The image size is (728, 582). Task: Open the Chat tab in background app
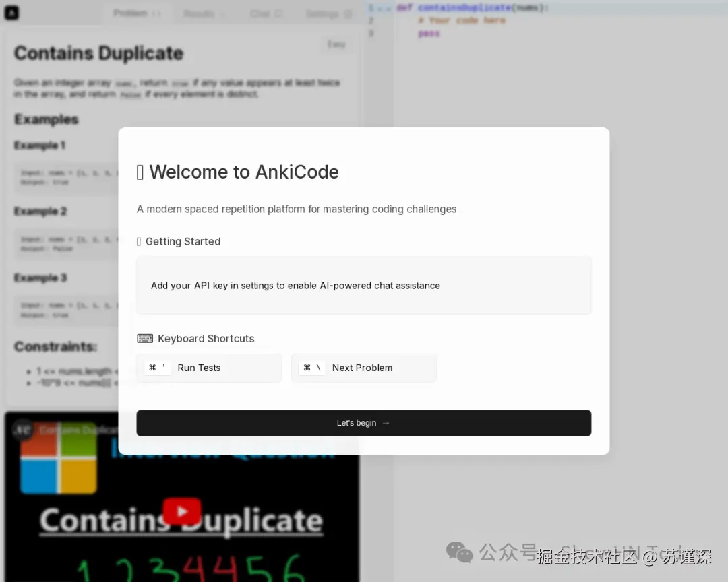tap(266, 13)
